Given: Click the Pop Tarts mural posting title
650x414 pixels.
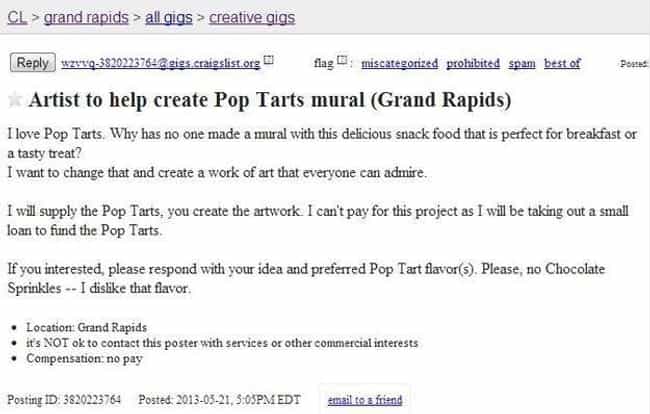Looking at the screenshot, I should 270,100.
